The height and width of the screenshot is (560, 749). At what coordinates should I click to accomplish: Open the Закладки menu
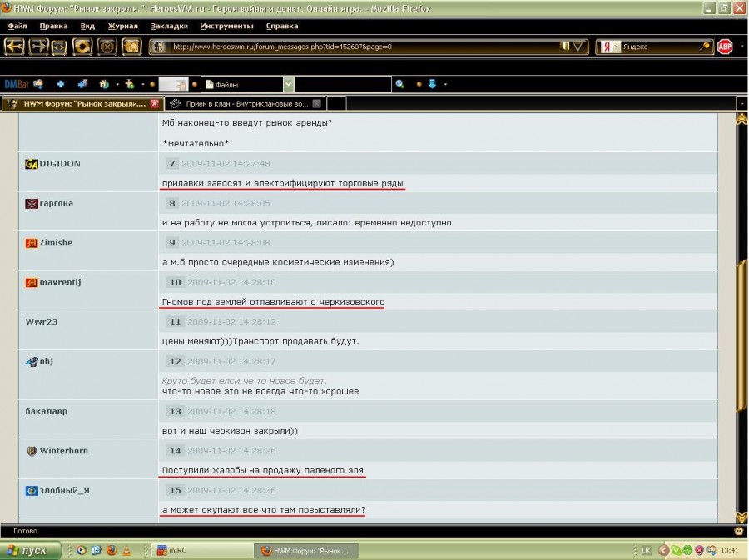pos(169,26)
